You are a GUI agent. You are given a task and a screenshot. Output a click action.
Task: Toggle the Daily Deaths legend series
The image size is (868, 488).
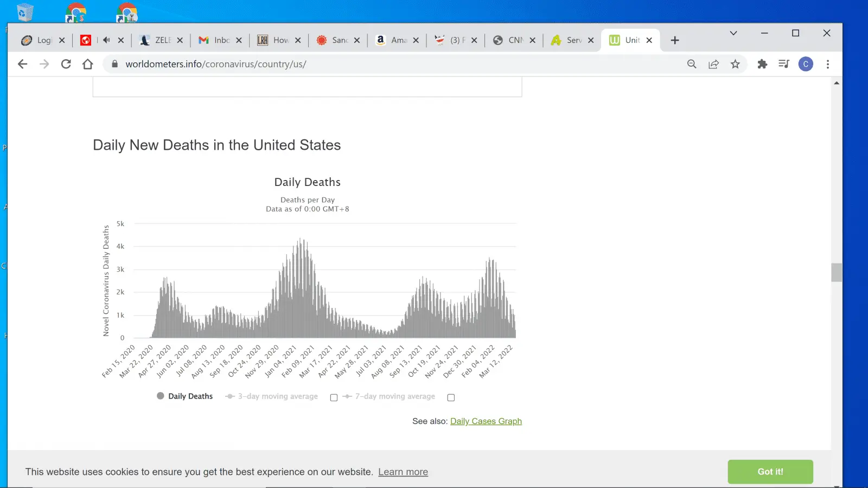click(185, 396)
